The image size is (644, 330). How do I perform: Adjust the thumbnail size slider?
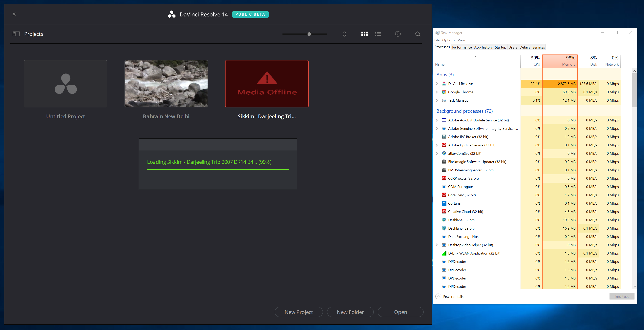coord(309,34)
